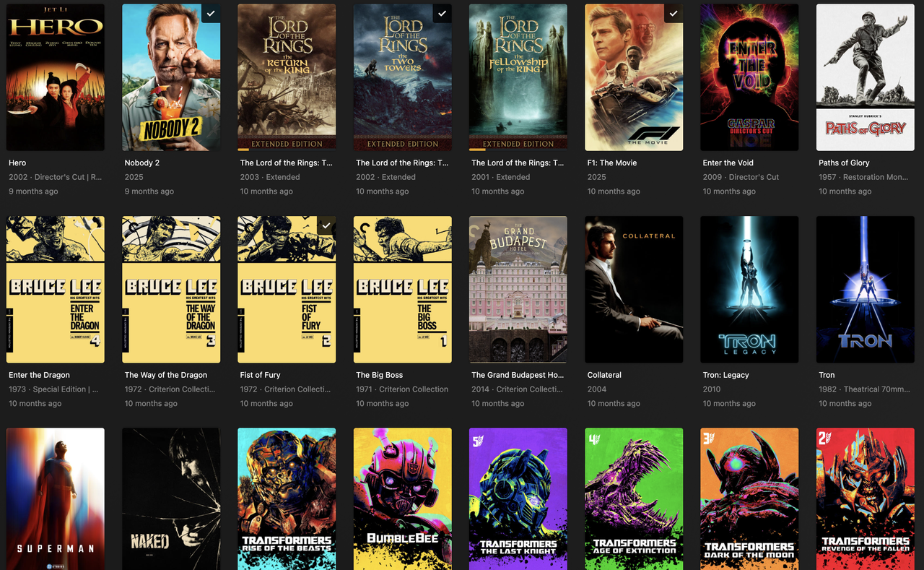Image resolution: width=924 pixels, height=570 pixels.
Task: Open The Big Boss title link
Action: [x=380, y=376]
